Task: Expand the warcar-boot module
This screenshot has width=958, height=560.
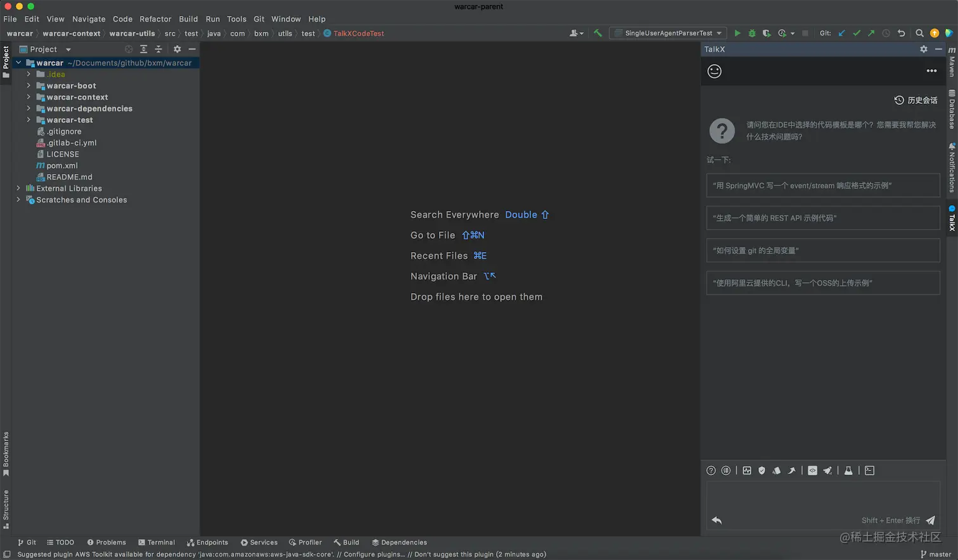Action: click(x=29, y=86)
